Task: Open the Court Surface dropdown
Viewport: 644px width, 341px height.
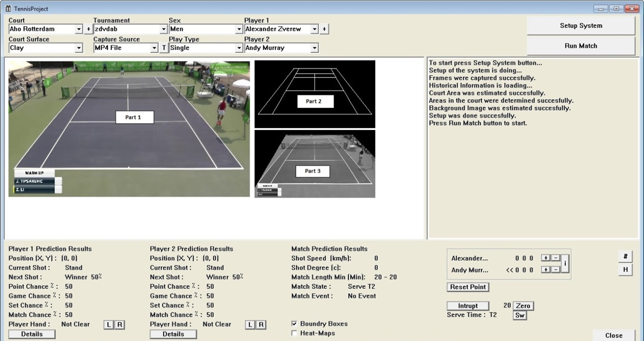Action: pyautogui.click(x=79, y=48)
